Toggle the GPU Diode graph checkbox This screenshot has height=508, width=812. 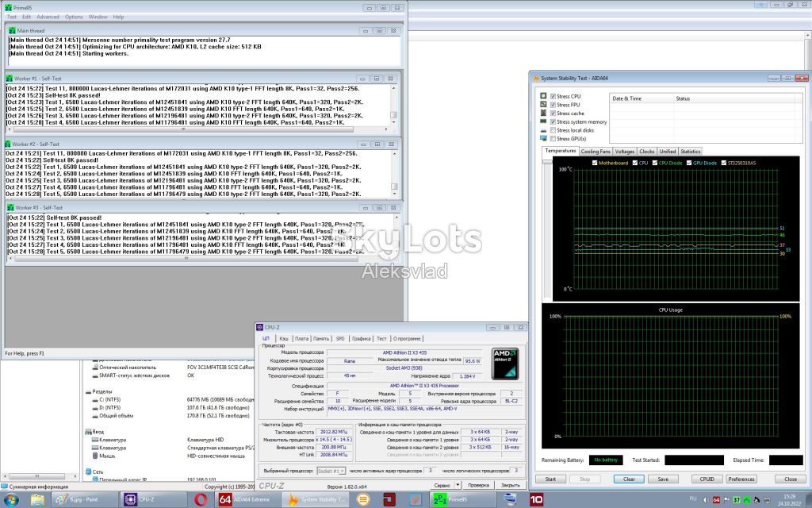689,163
